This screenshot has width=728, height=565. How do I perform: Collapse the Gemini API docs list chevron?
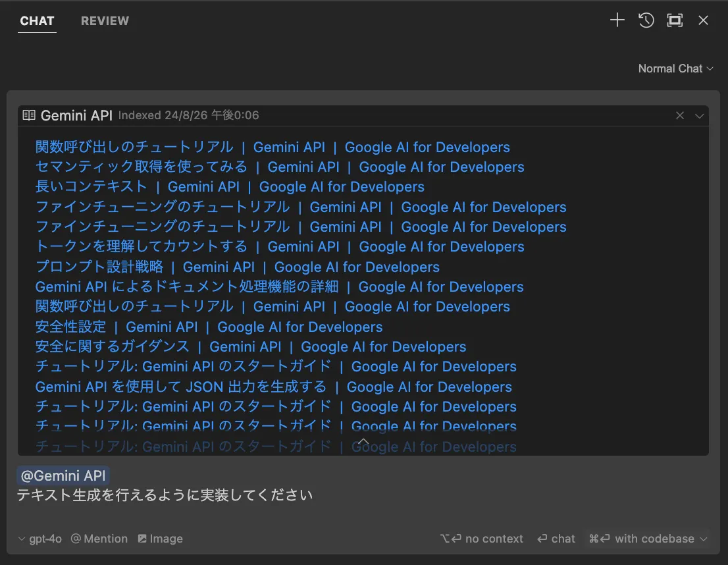[699, 116]
